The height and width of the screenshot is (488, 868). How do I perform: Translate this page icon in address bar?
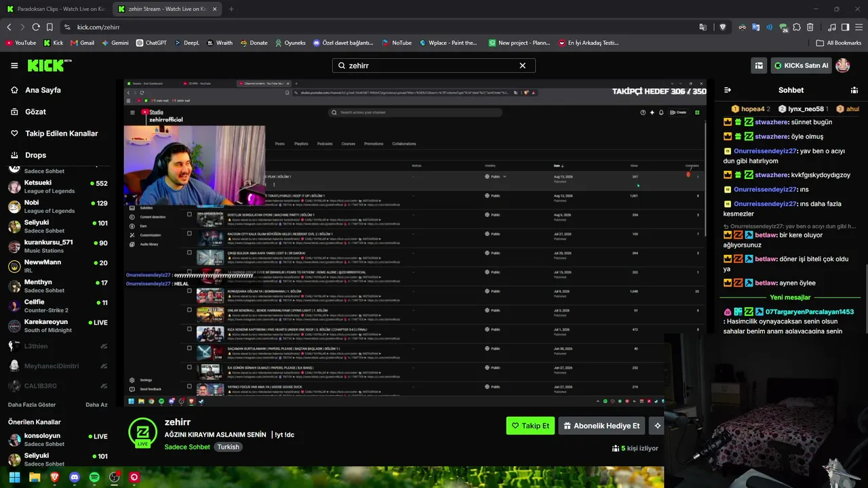click(x=703, y=27)
